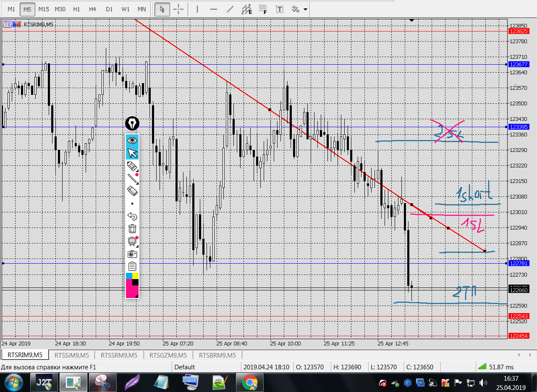Switch to the RTSRIM9,M5 chart tab

24,355
